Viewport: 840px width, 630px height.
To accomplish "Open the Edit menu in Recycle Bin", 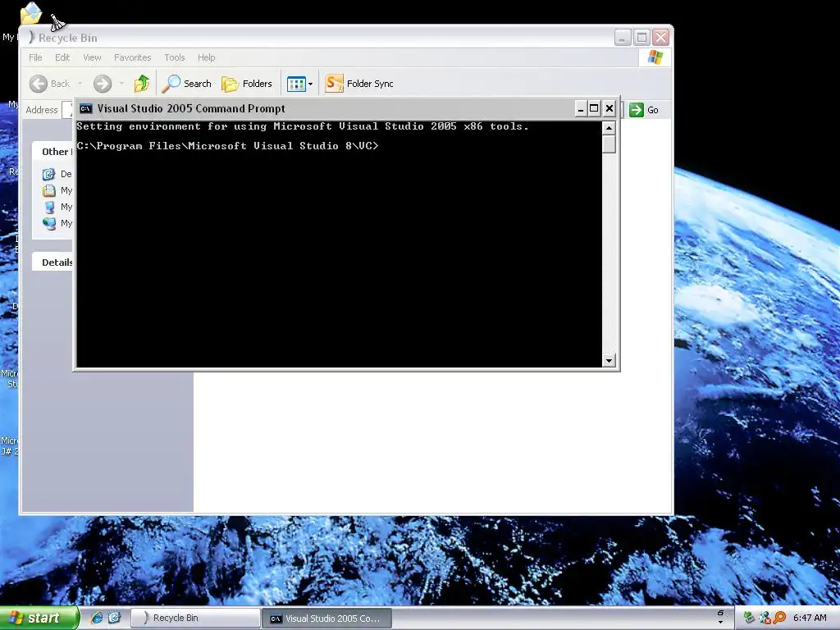I will point(62,57).
